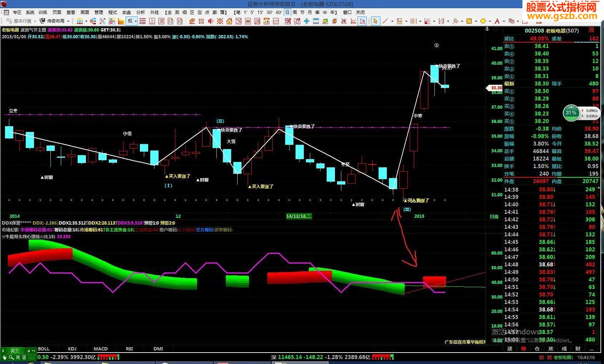The height and width of the screenshot is (364, 604).
Task: Toggle the 日 daily period button
Action: click(x=287, y=12)
